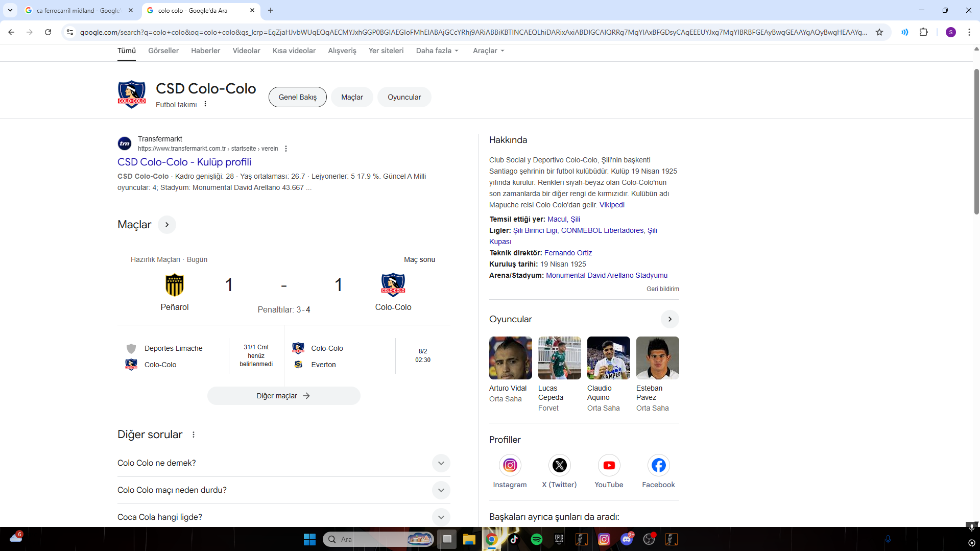Open Chrome's three-dot menu

point(969,32)
